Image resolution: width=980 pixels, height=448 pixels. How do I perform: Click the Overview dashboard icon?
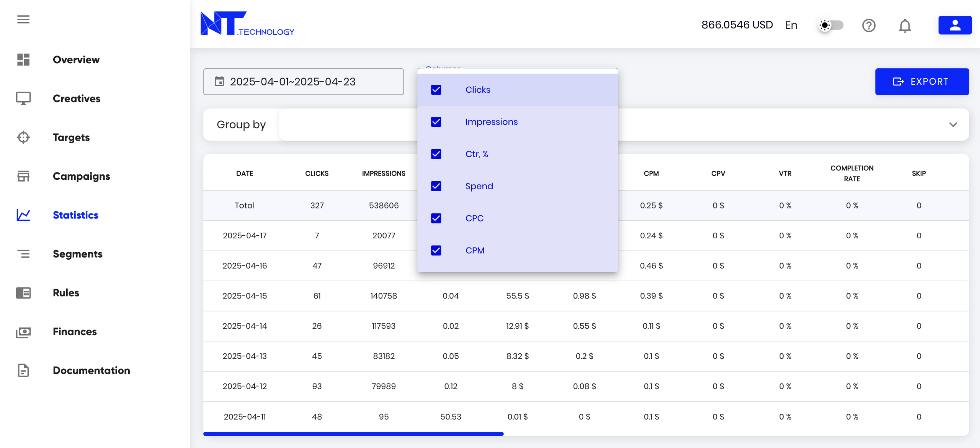tap(23, 60)
